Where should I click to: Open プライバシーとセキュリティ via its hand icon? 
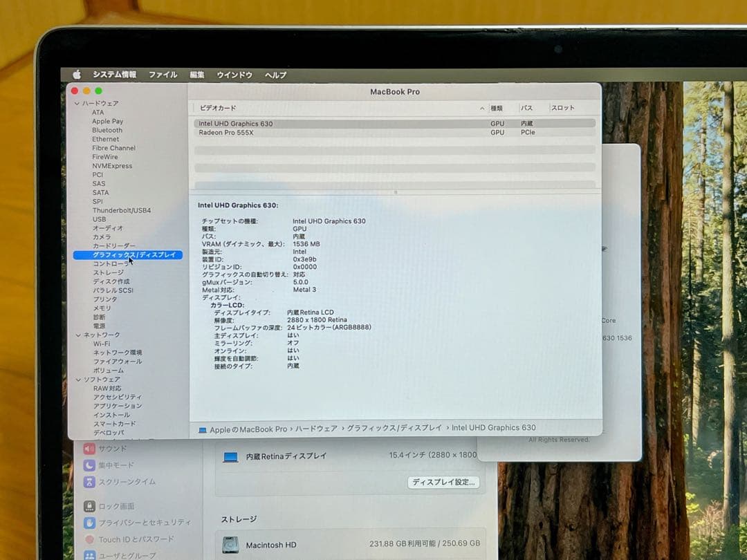[x=89, y=523]
